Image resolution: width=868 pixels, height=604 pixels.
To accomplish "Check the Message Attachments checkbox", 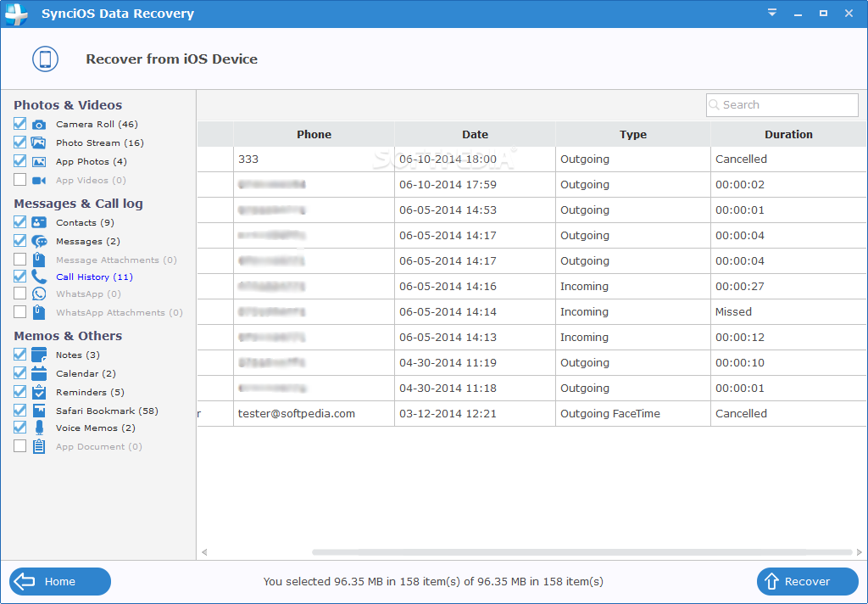I will pyautogui.click(x=20, y=260).
